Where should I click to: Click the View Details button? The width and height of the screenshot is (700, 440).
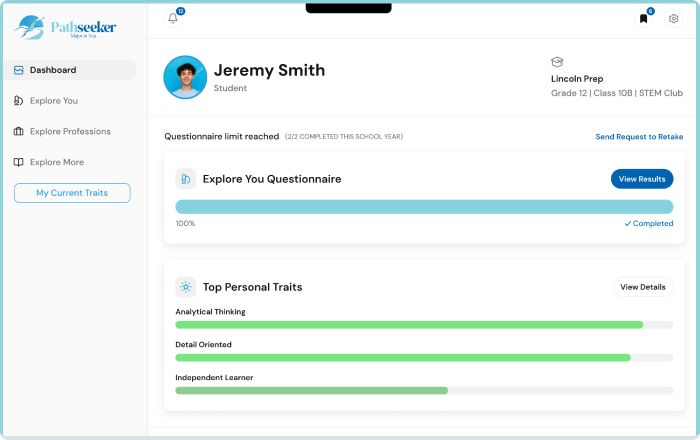pyautogui.click(x=642, y=287)
